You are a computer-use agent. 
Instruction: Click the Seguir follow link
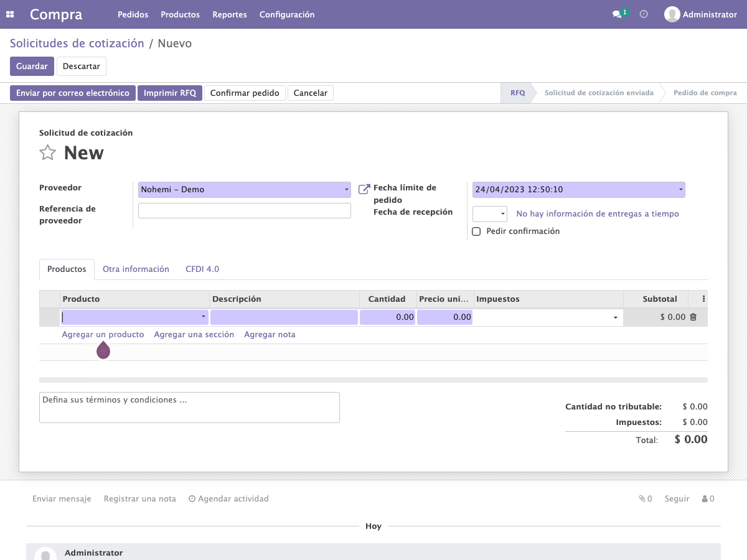(x=677, y=499)
